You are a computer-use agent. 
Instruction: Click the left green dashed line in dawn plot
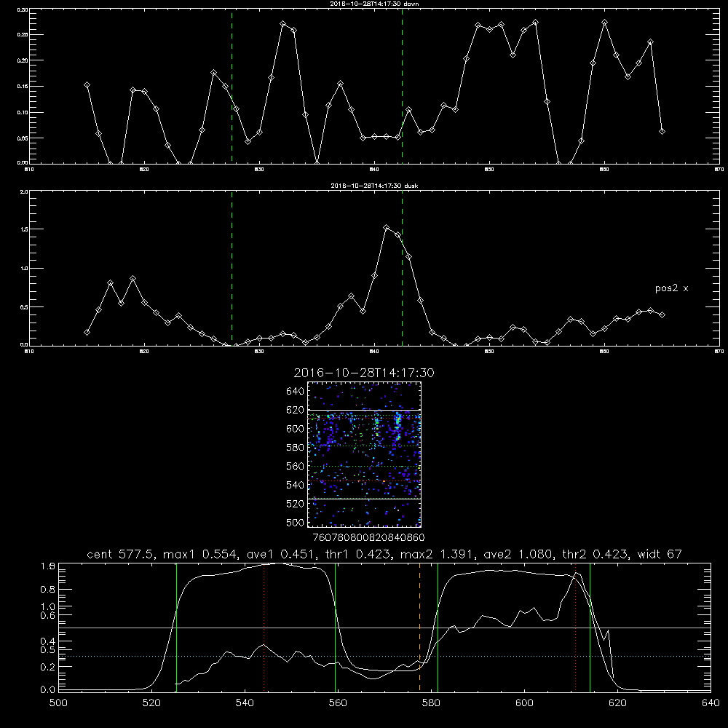[232, 87]
